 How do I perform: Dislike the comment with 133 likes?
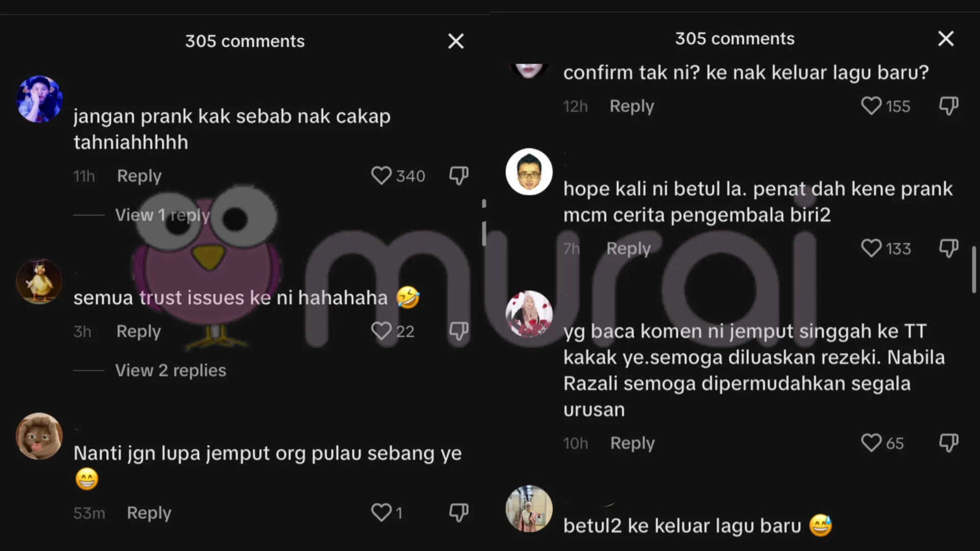948,248
